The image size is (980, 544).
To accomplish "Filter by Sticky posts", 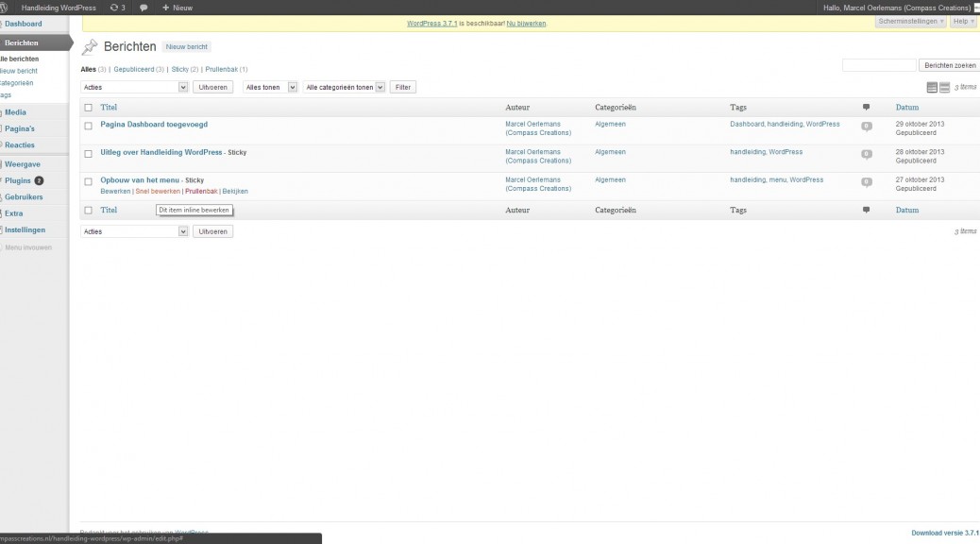I will pyautogui.click(x=180, y=69).
